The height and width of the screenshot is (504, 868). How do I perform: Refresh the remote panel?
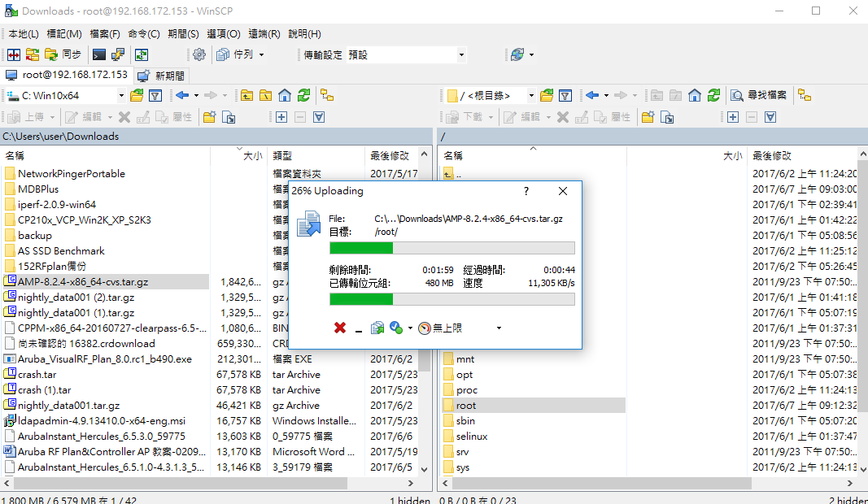713,96
